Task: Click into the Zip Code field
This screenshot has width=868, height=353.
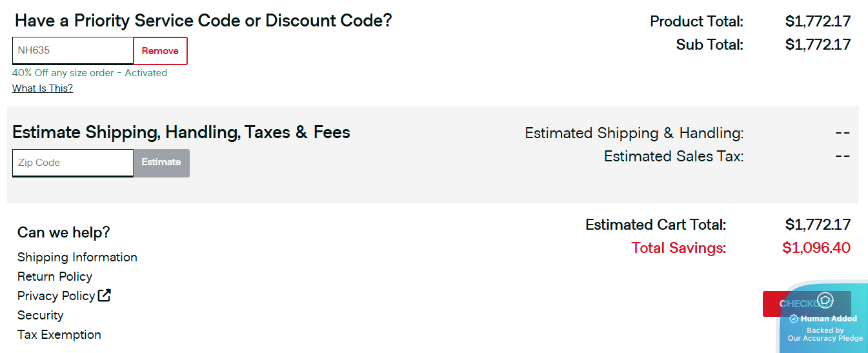Action: [73, 163]
